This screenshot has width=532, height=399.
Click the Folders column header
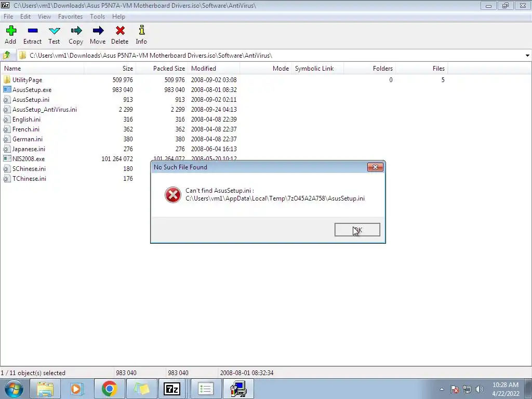point(369,68)
